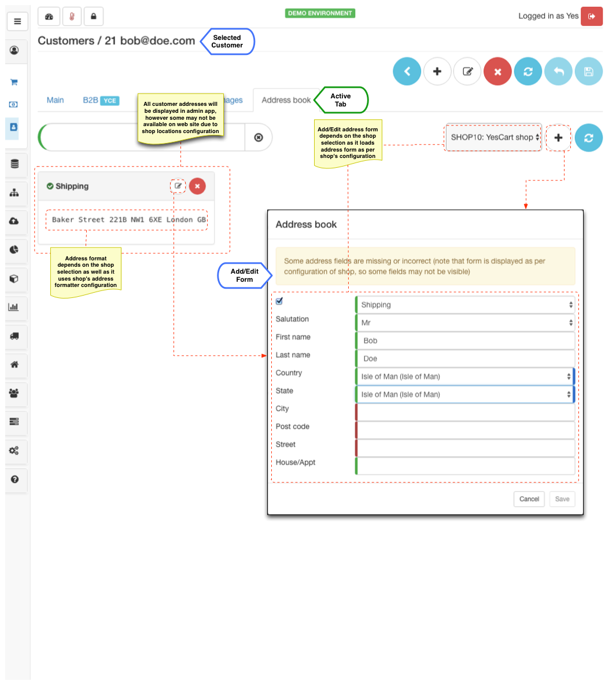The height and width of the screenshot is (685, 616).
Task: Click the First name field
Action: pyautogui.click(x=465, y=341)
